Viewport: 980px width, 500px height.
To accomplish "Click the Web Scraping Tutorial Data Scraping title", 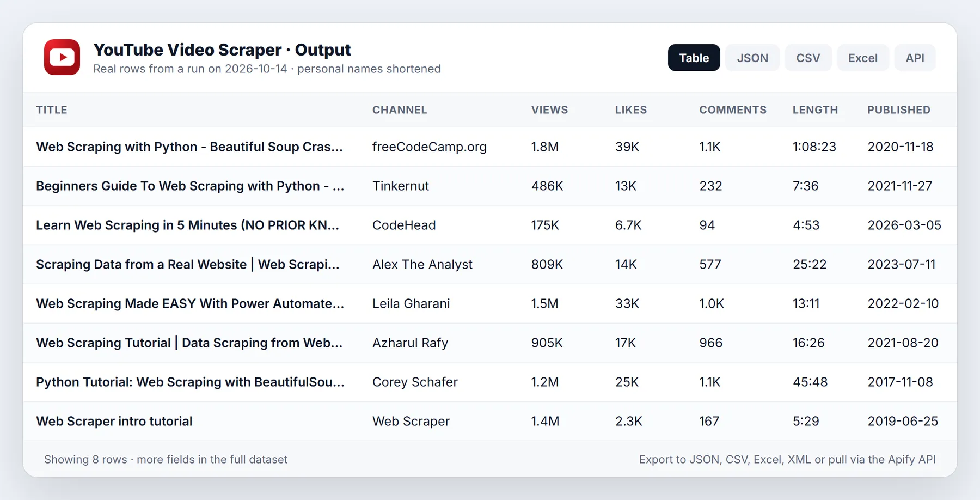I will [x=189, y=343].
